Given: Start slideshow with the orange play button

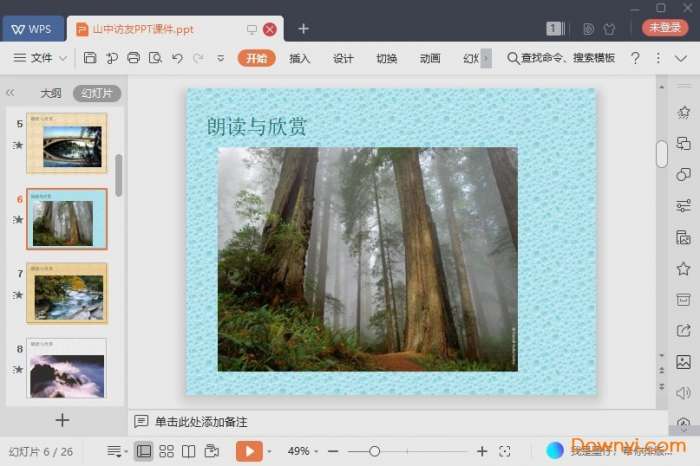Looking at the screenshot, I should (249, 451).
